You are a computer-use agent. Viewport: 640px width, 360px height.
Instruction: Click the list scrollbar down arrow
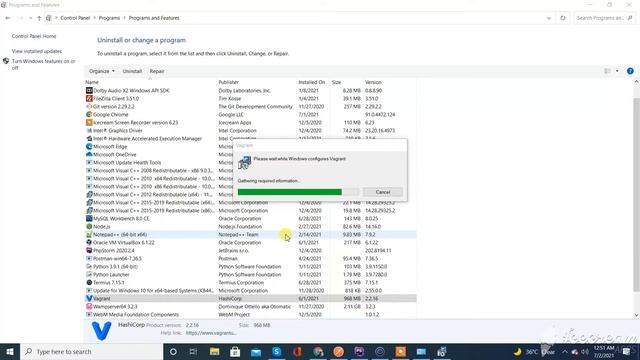click(636, 315)
